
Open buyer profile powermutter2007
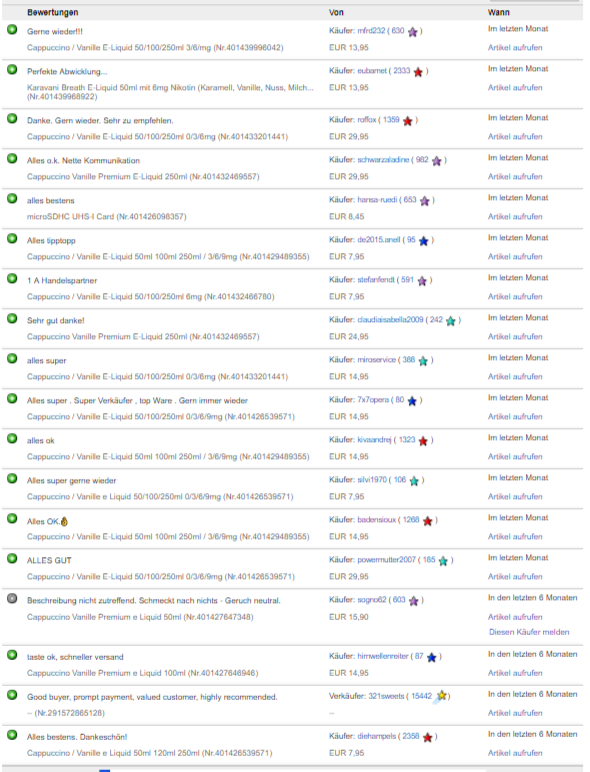(x=387, y=560)
